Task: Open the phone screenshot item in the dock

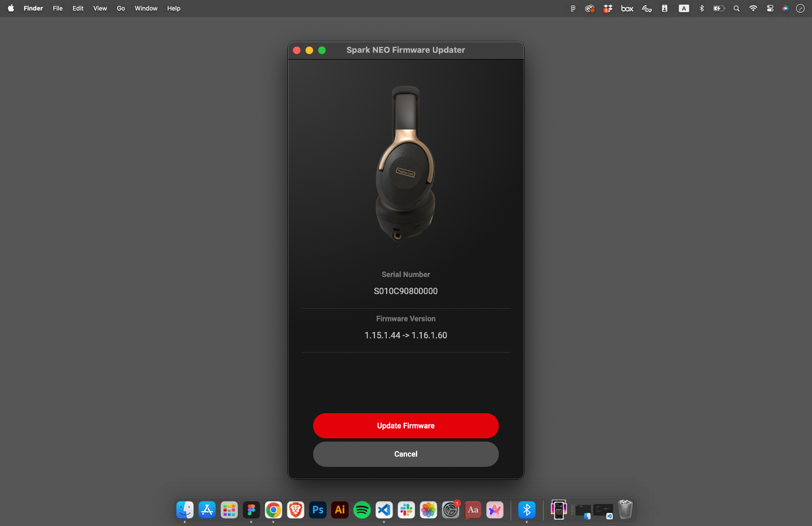Action: point(558,510)
